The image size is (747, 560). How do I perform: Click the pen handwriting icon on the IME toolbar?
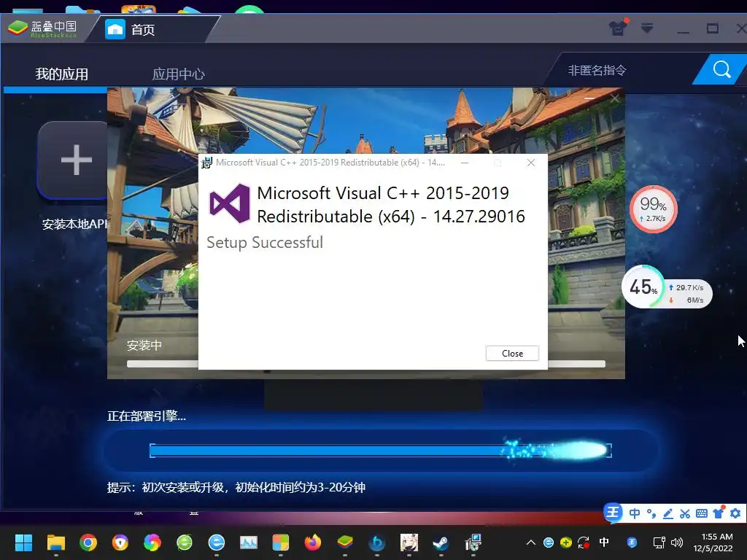(x=668, y=513)
